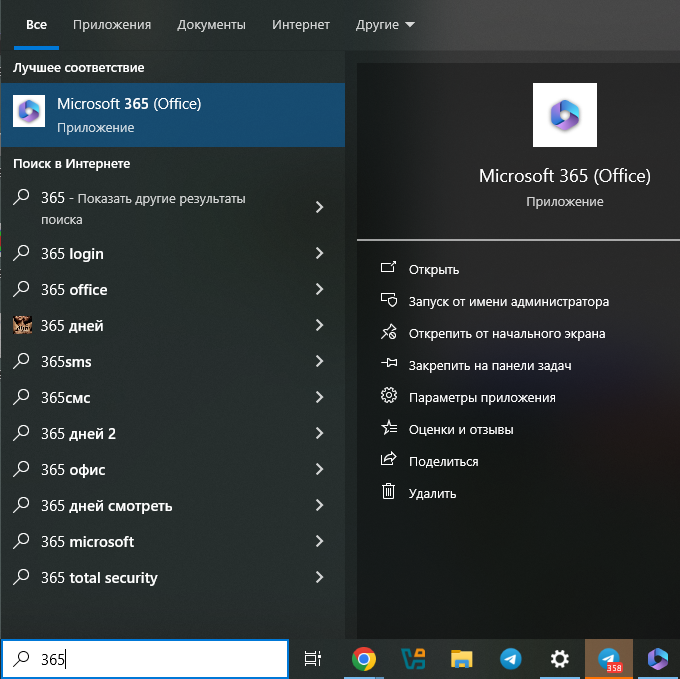Select the '365 office' web suggestion
The image size is (680, 679).
173,290
